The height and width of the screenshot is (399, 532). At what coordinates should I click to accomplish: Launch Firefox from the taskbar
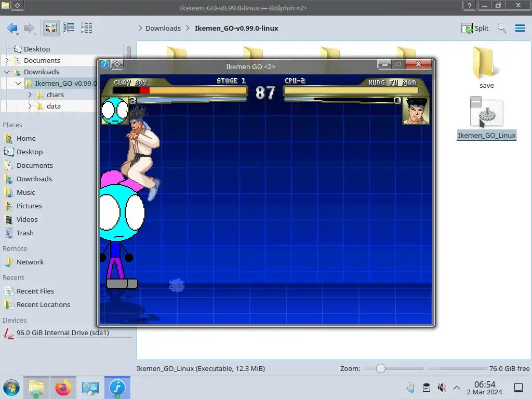[63, 388]
